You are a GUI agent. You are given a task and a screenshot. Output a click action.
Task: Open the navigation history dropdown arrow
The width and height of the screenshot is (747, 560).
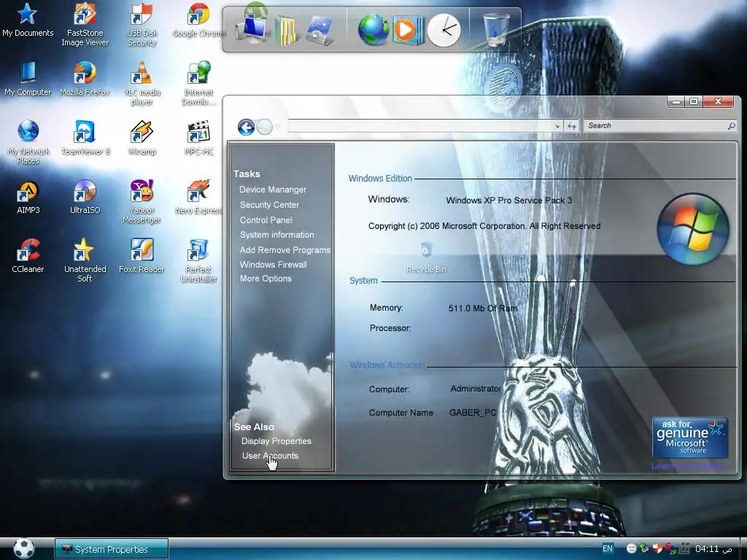(278, 127)
